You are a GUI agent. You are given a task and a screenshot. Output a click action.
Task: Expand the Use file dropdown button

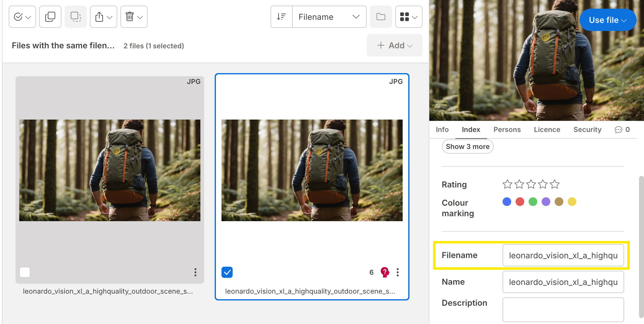pyautogui.click(x=607, y=20)
